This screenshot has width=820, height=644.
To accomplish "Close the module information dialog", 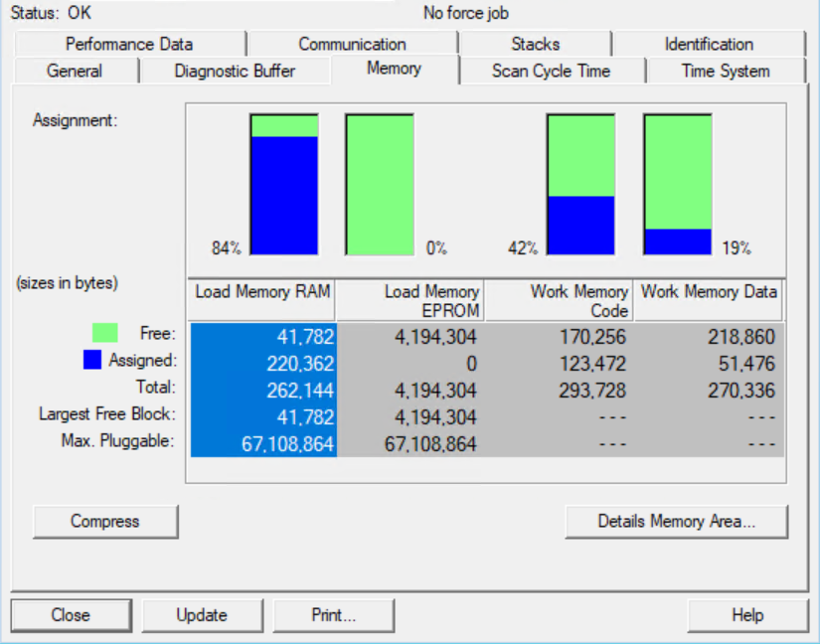I will coord(71,615).
